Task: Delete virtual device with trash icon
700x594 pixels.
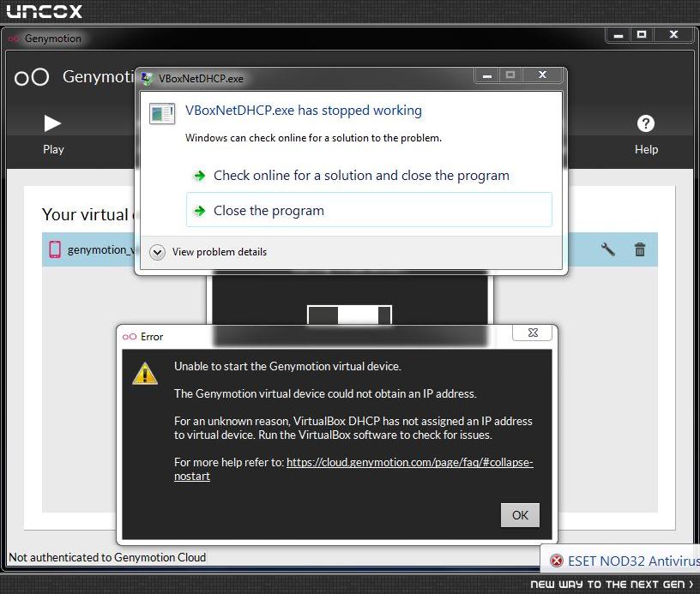Action: 640,249
